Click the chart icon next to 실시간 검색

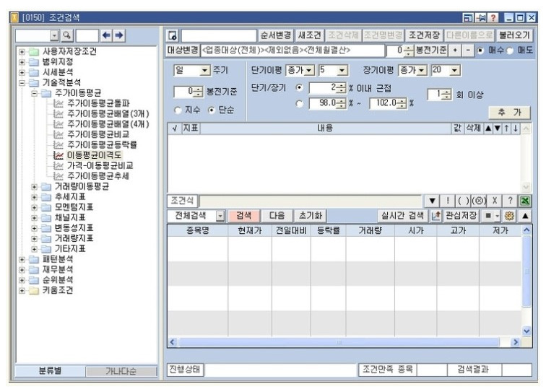(435, 215)
